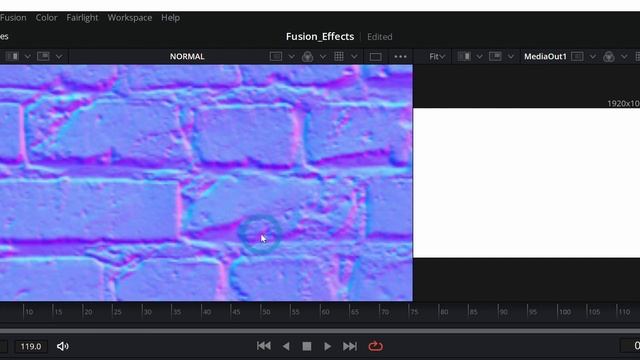Expand SubView options chevron in NORMAL viewer
This screenshot has width=640, height=360.
pos(59,56)
